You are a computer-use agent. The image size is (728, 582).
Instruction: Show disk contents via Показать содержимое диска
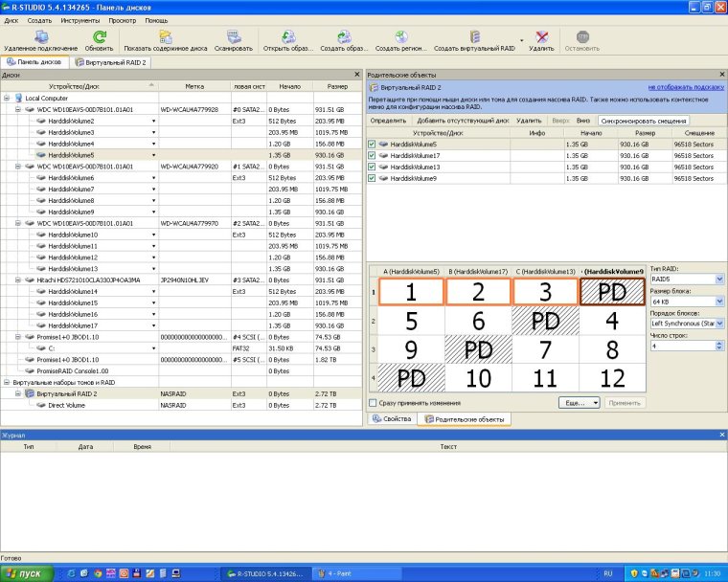click(166, 41)
